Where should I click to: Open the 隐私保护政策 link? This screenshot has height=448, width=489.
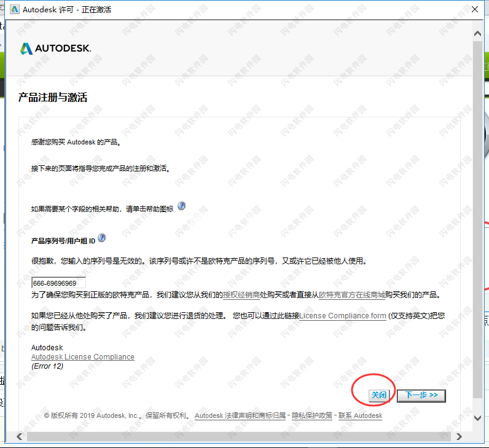click(x=312, y=415)
